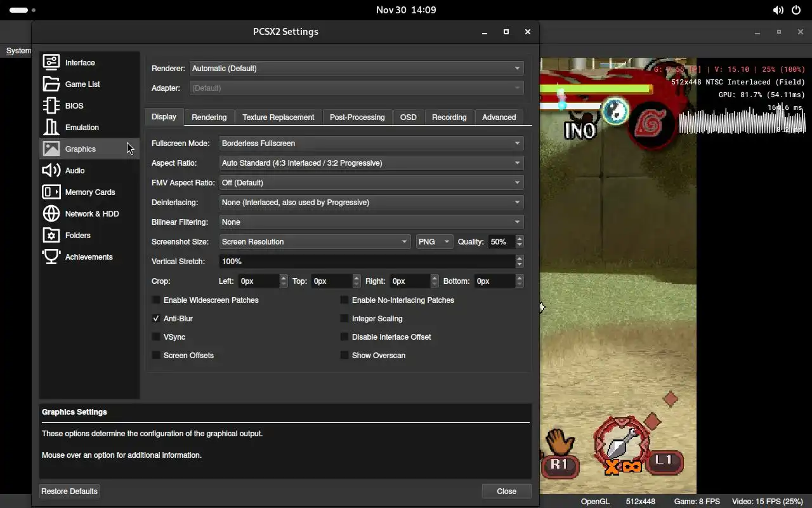Switch to the Recording tab
Viewport: 812px width, 508px height.
coord(449,117)
